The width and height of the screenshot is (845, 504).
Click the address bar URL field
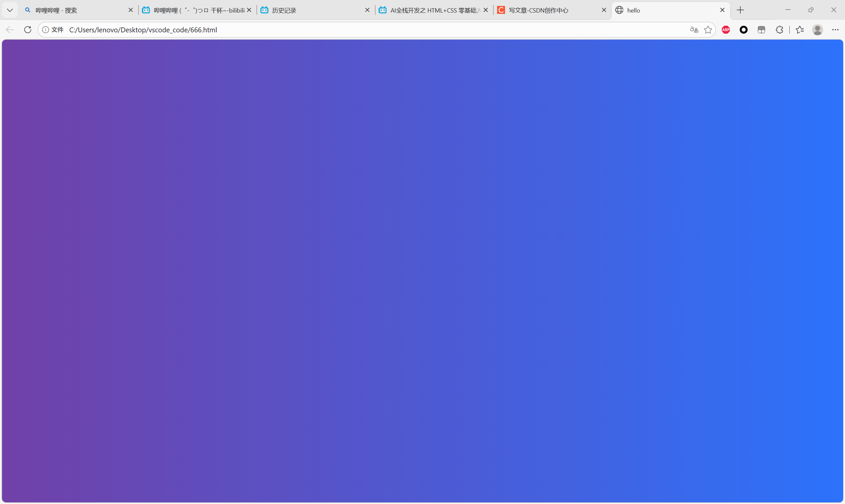pyautogui.click(x=340, y=30)
